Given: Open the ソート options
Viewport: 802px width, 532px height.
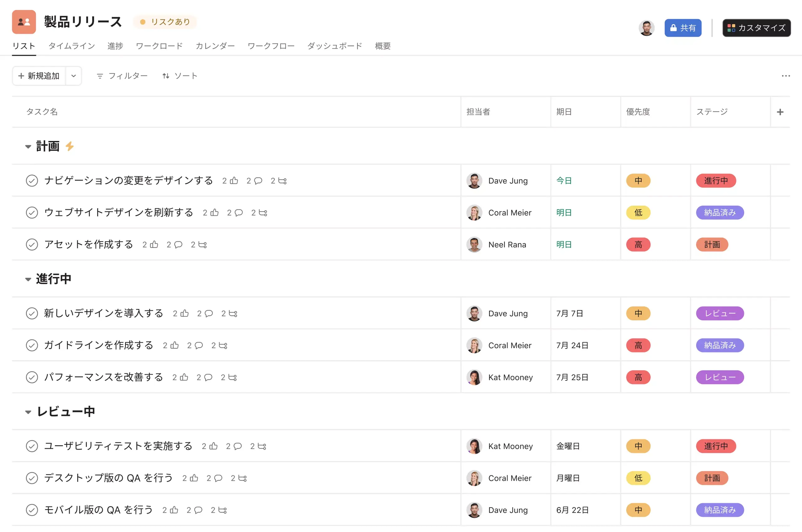Looking at the screenshot, I should click(180, 76).
